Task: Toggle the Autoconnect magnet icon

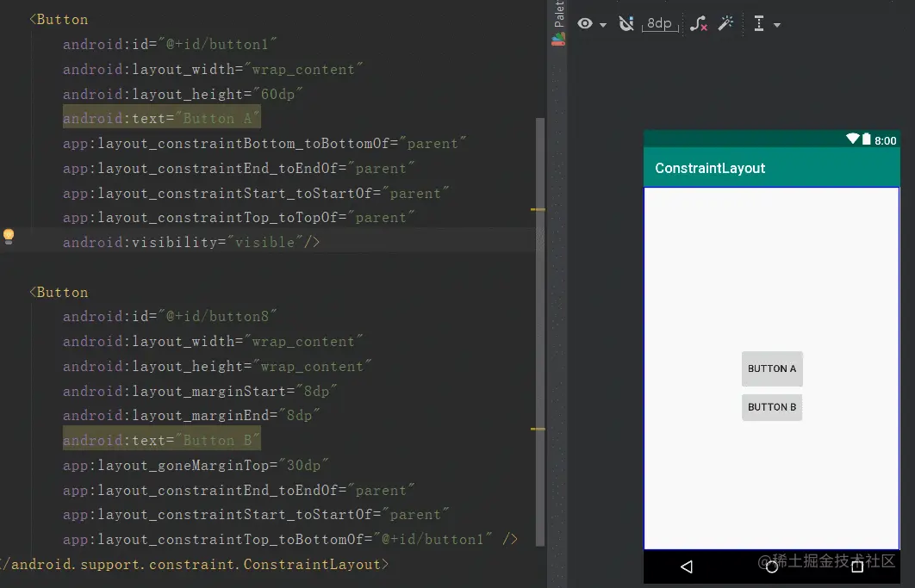Action: pos(626,23)
